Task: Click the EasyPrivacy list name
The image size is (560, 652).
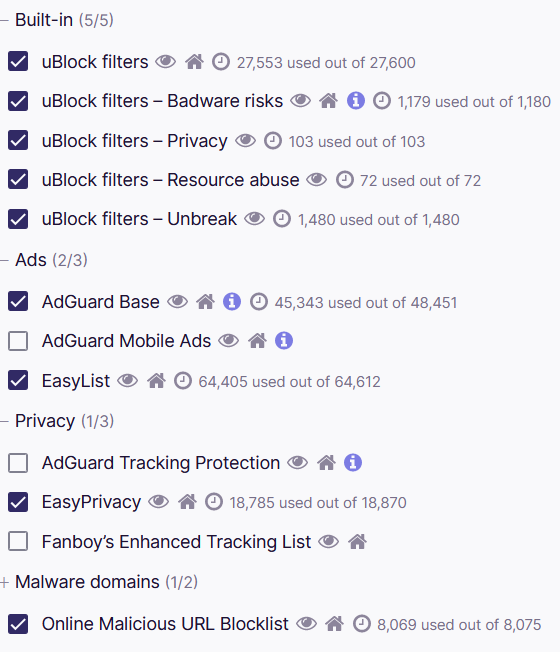Action: click(91, 502)
